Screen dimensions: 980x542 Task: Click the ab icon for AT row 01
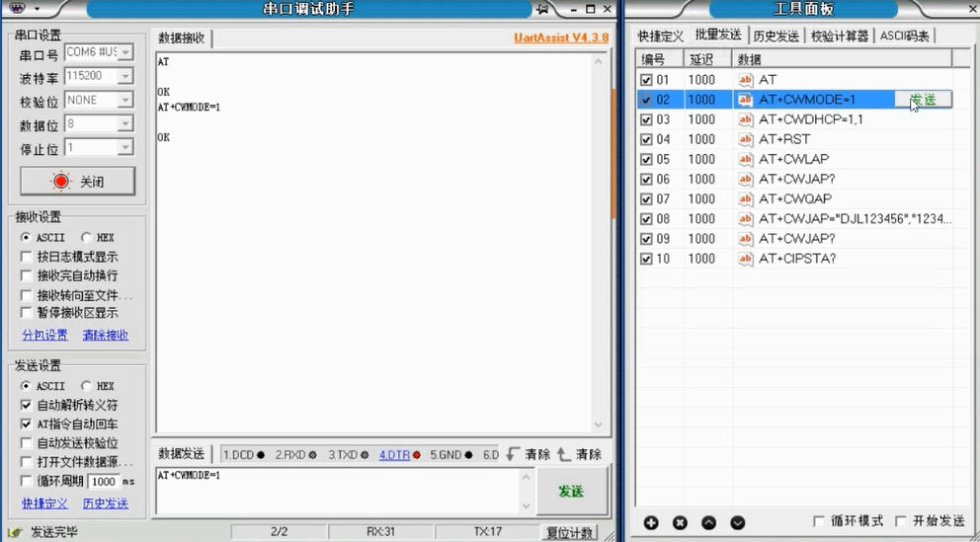point(745,79)
